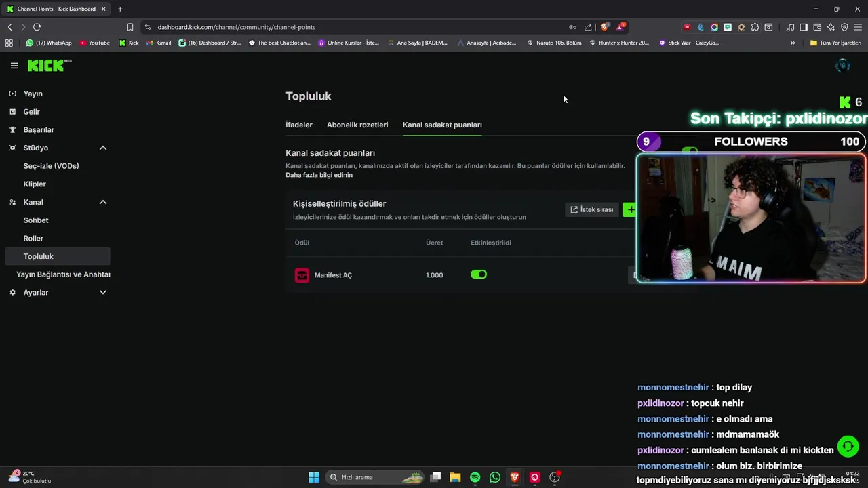Open YouTube bookmark
This screenshot has width=868, height=488.
click(x=94, y=43)
